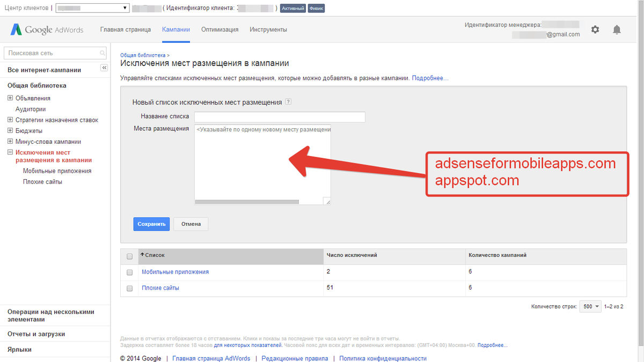Switch to Кампании tab

176,29
